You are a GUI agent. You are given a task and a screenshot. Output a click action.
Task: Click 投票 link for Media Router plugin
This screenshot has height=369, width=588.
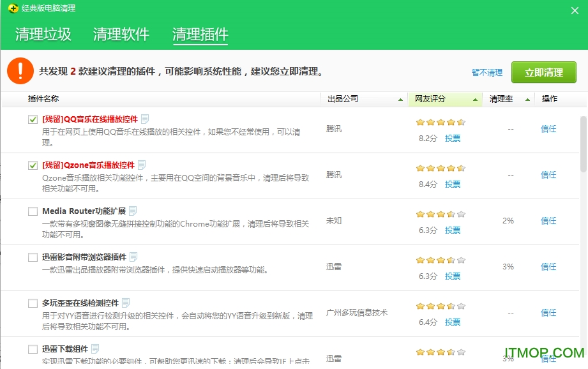(453, 230)
